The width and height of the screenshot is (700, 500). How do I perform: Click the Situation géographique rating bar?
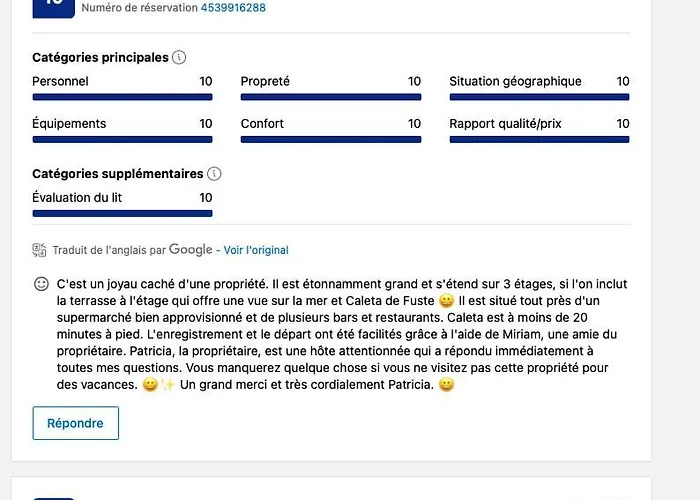539,97
